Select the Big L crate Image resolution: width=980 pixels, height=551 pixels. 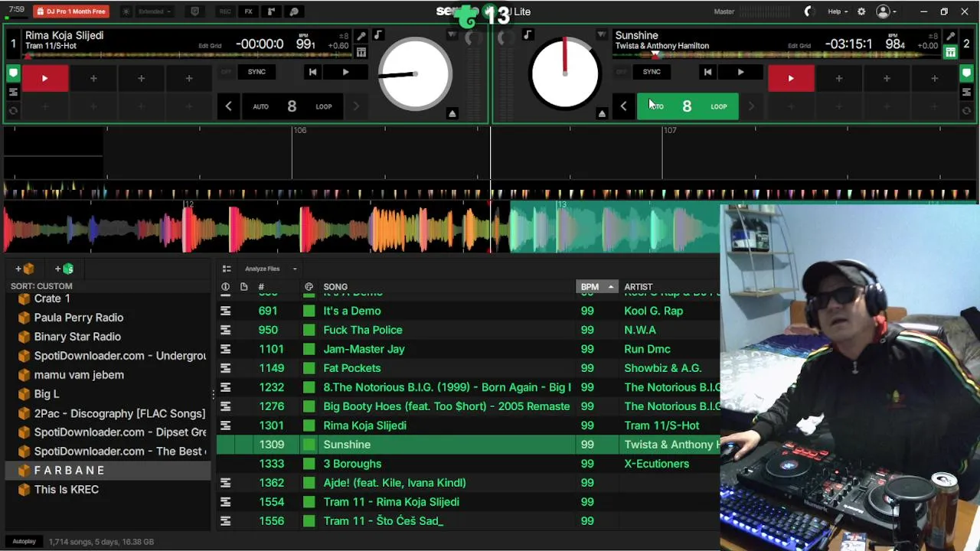pyautogui.click(x=47, y=394)
